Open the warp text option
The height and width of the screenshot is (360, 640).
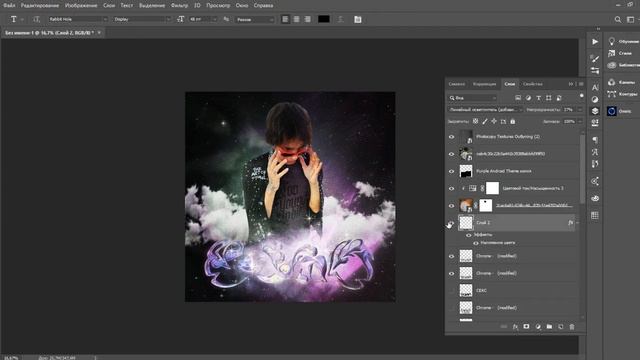pos(340,19)
